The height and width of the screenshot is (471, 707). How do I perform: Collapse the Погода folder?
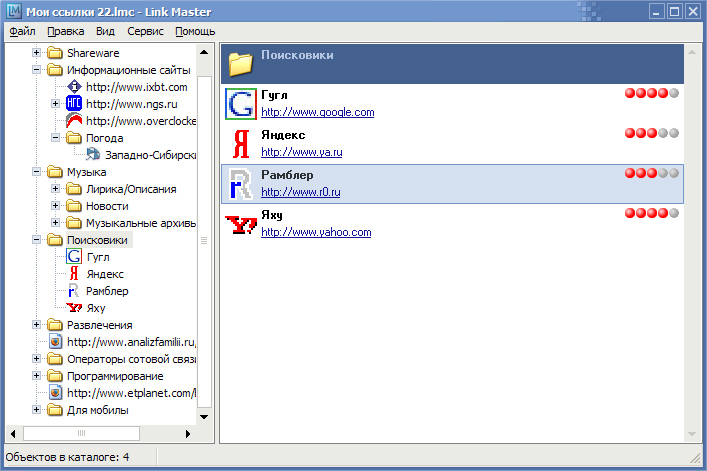click(55, 137)
